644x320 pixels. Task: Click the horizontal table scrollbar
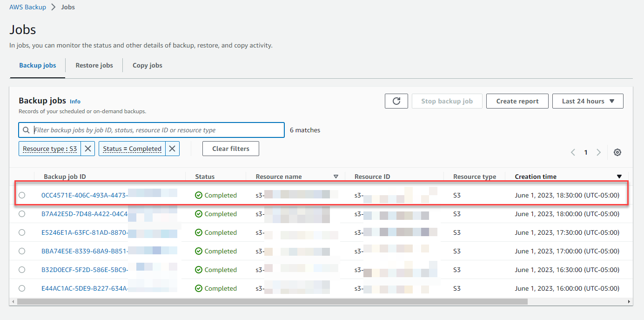[272, 301]
